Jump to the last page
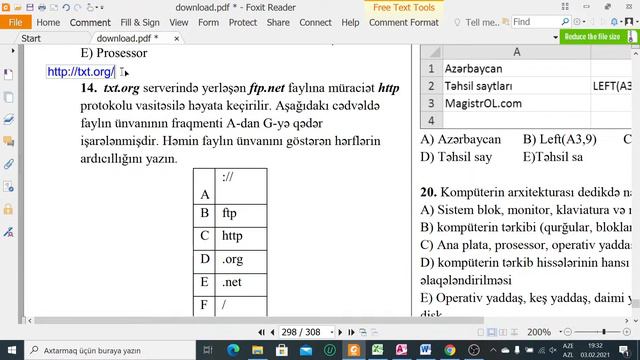Screen dimensions: 640x360 pos(351,332)
